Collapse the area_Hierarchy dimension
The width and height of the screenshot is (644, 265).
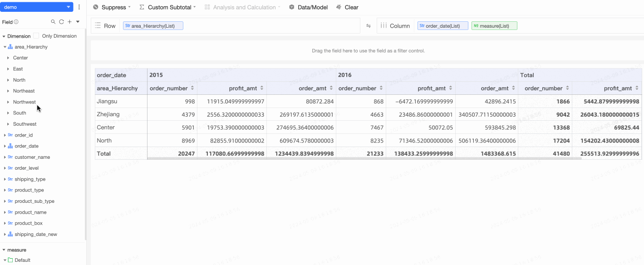click(5, 47)
